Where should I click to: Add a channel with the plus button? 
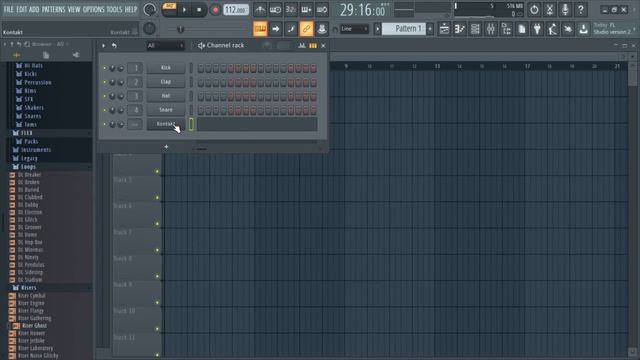pos(166,147)
